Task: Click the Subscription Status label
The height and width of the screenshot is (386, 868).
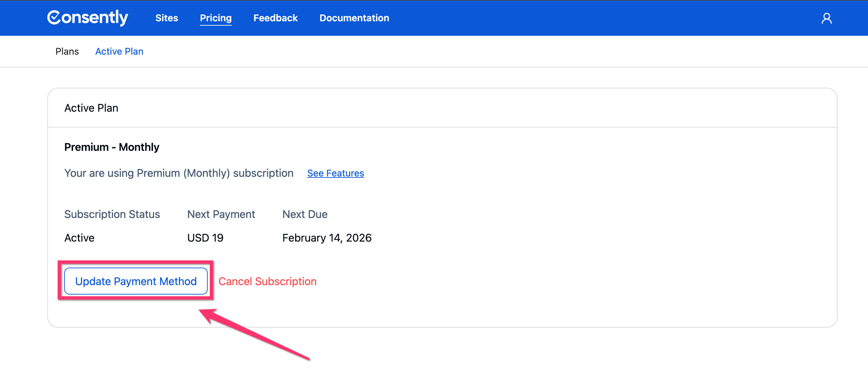Action: (112, 214)
